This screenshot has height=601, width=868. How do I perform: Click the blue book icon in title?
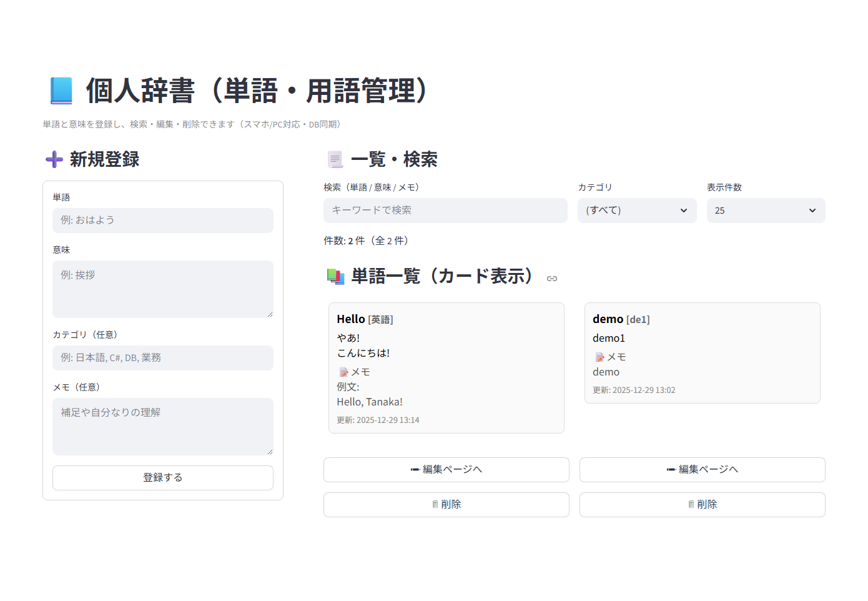tap(61, 91)
